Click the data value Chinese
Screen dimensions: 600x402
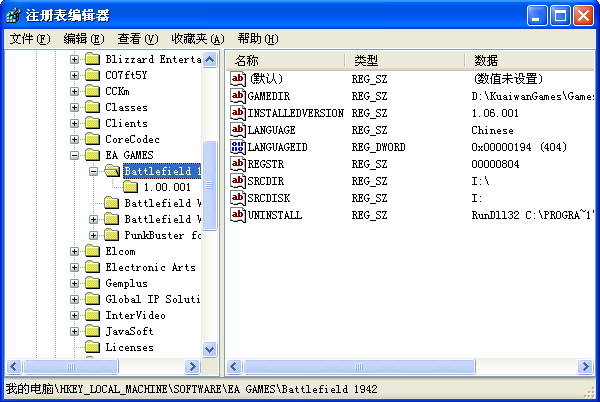[492, 130]
